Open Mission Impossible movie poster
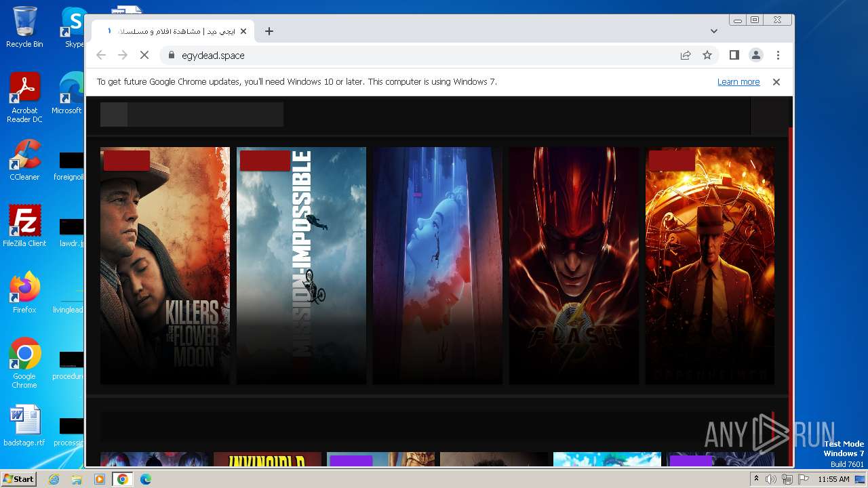The width and height of the screenshot is (868, 488). pos(301,266)
